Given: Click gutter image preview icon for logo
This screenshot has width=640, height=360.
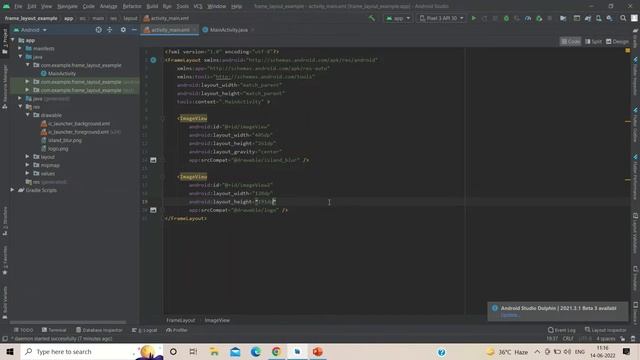Looking at the screenshot, I should click(x=153, y=210).
